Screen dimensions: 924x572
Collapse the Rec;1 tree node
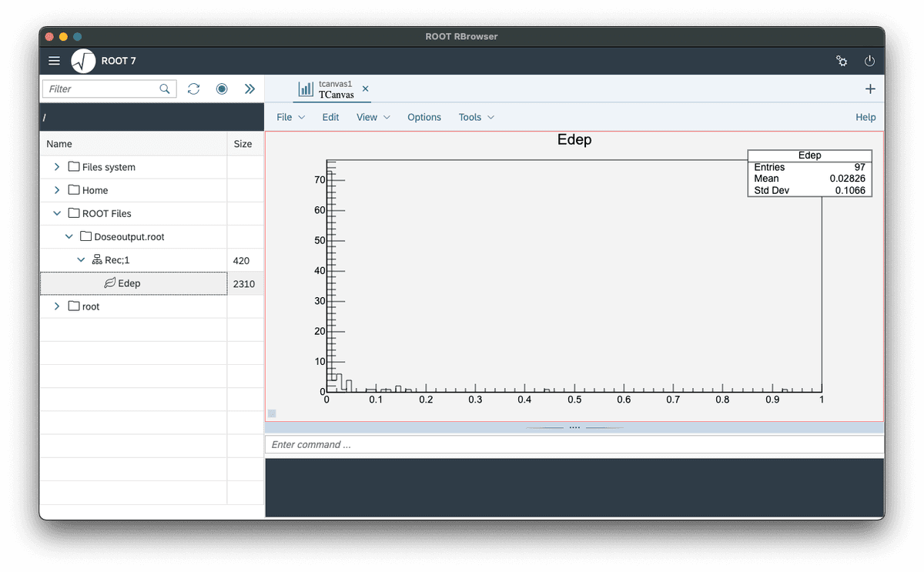point(81,260)
